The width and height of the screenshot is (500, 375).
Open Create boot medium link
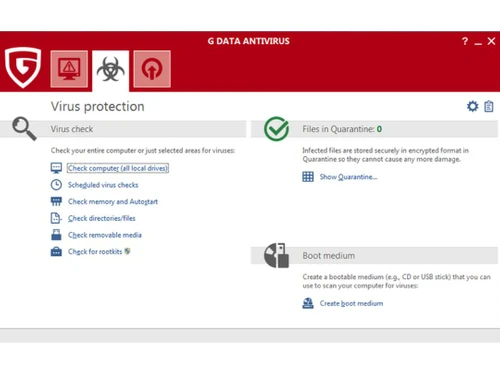tap(351, 304)
